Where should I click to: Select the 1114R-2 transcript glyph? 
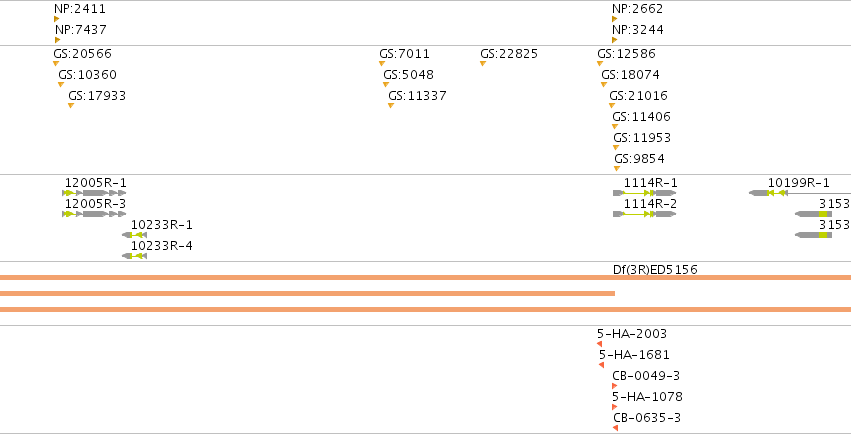645,214
